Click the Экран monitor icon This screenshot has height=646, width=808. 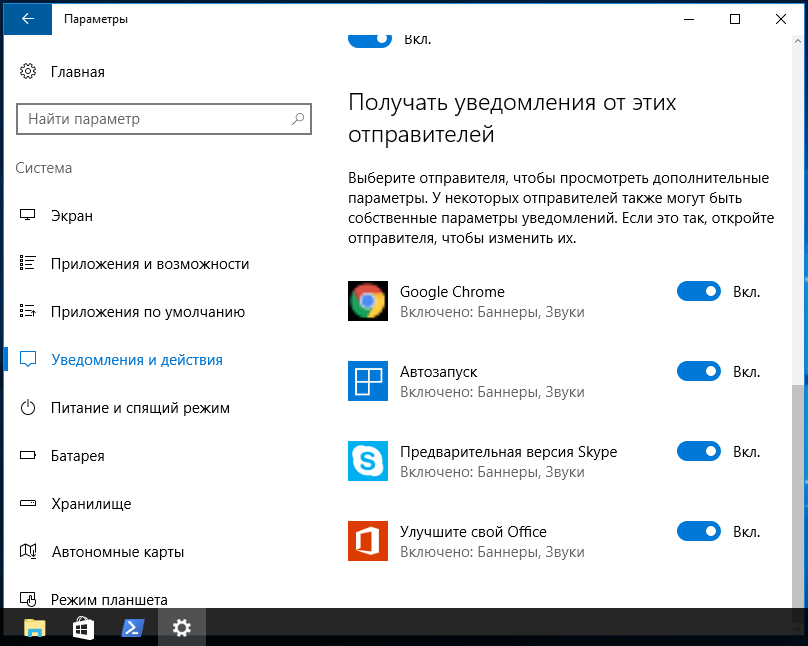point(28,215)
